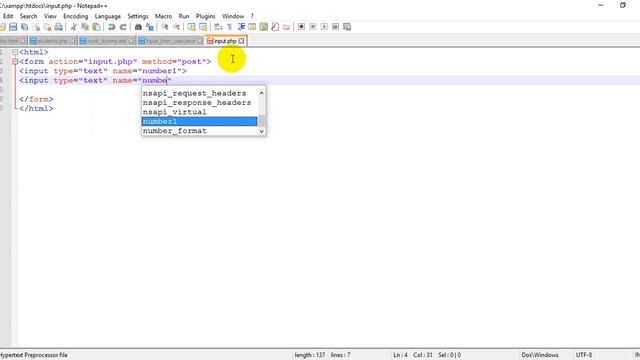Click the Save All toolbar icon
640x360 pixels.
24,27
